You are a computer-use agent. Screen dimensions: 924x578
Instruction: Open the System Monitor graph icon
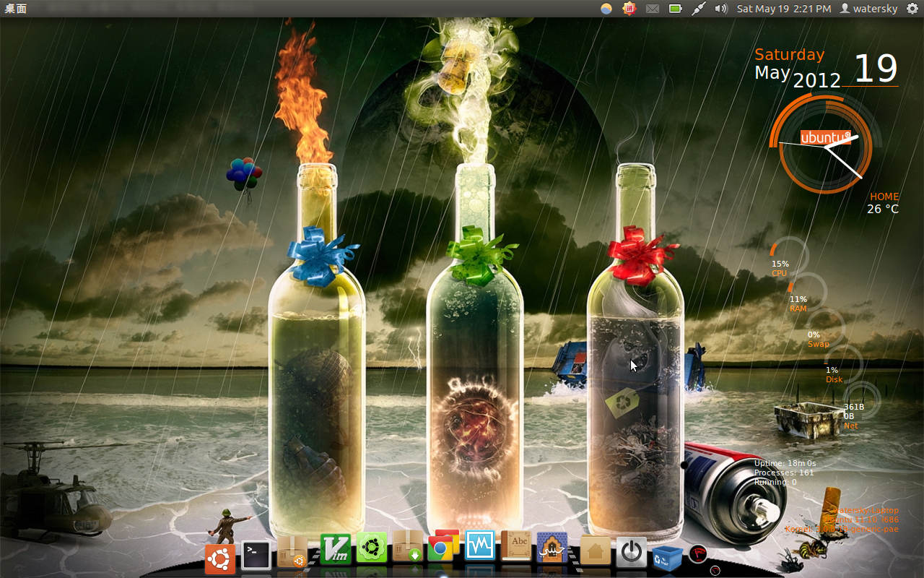coord(480,545)
